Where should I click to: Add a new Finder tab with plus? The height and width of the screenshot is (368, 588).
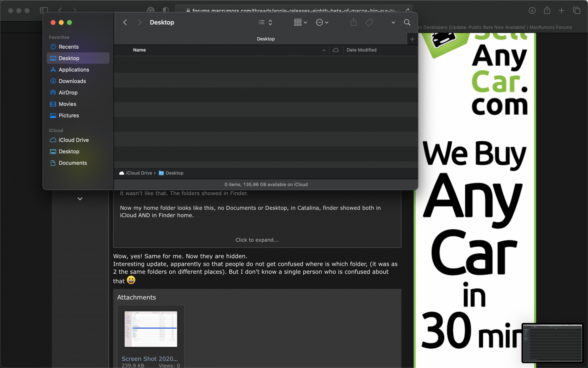pyautogui.click(x=412, y=39)
